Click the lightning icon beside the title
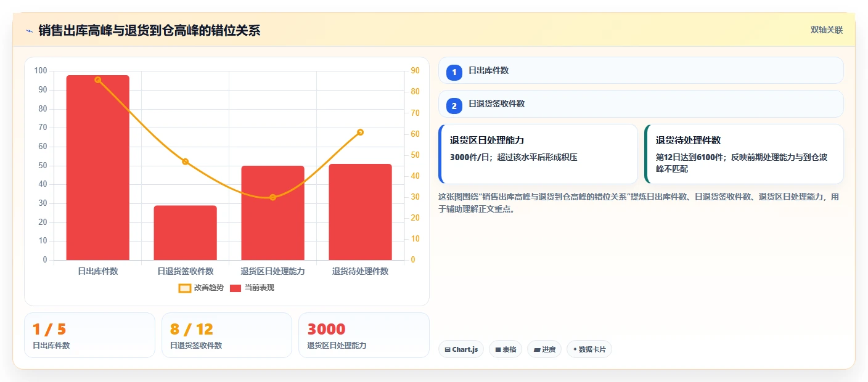Viewport: 868px width, 382px height. point(29,30)
